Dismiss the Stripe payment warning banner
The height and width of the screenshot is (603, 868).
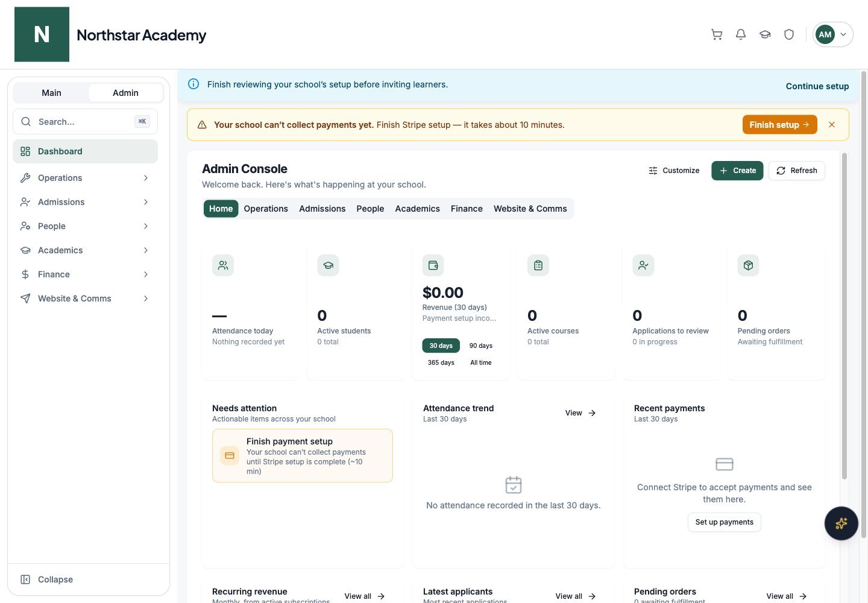(832, 125)
